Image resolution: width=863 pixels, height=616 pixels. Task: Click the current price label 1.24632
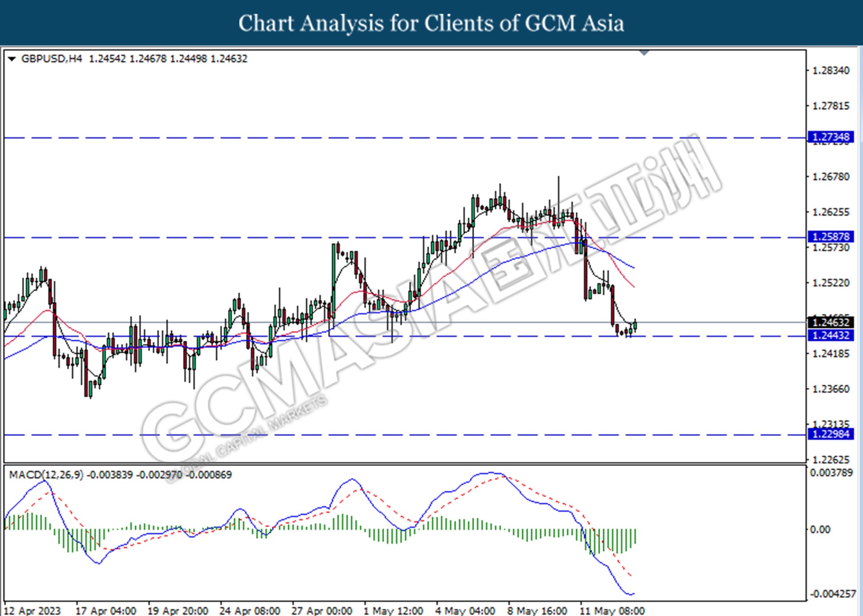[x=830, y=322]
